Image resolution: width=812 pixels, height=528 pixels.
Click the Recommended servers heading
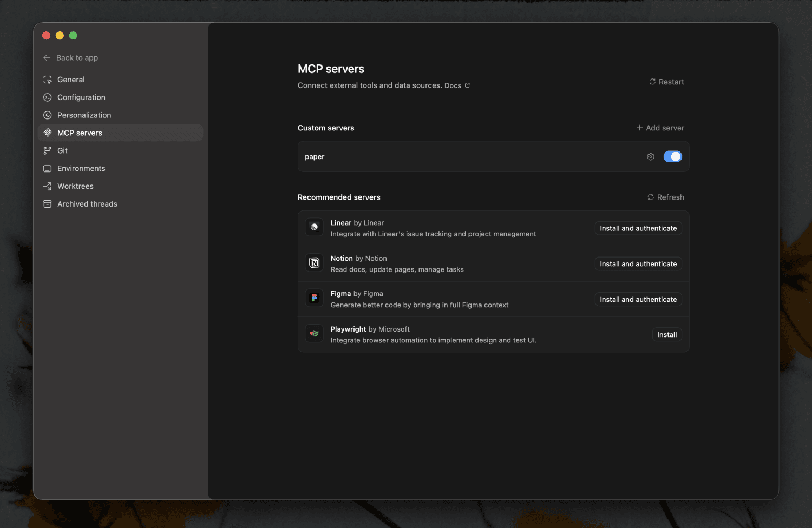[339, 197]
